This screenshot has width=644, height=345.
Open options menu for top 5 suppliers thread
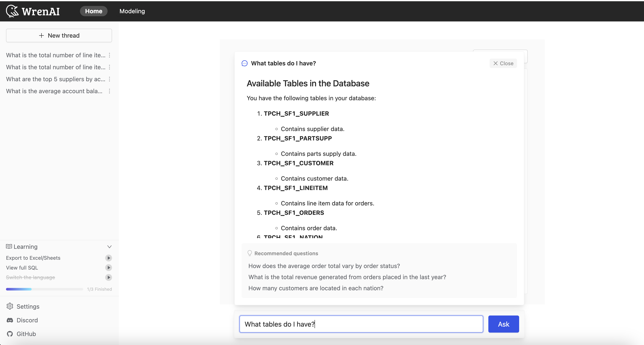109,79
